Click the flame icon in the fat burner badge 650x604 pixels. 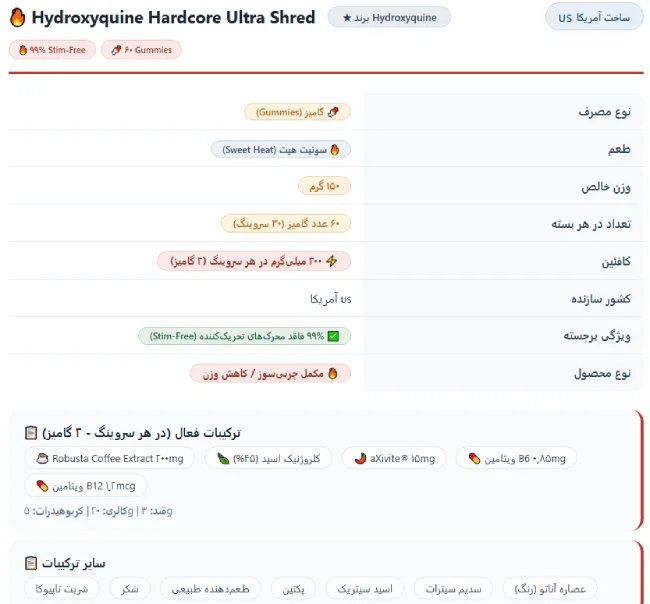(x=333, y=374)
